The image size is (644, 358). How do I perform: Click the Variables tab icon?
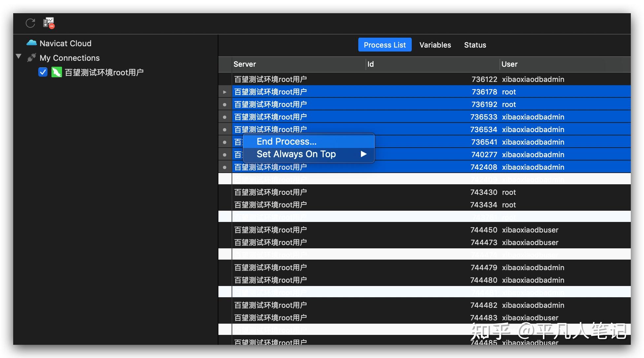click(x=435, y=45)
